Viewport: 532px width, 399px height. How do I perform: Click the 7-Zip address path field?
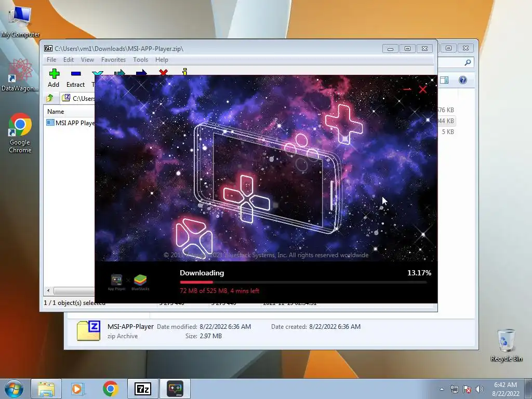78,98
